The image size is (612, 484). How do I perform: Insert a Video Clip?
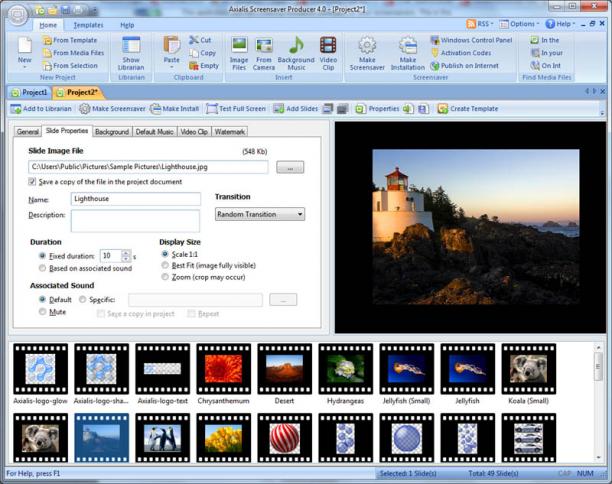click(328, 53)
